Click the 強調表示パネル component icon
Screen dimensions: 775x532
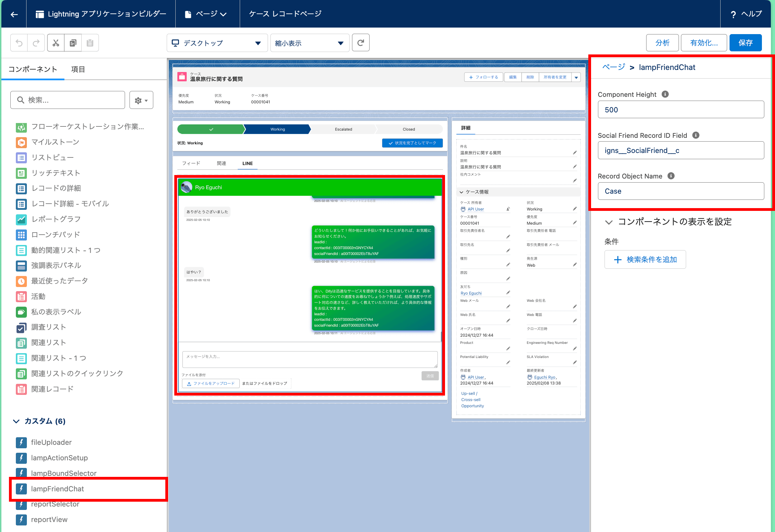(21, 265)
